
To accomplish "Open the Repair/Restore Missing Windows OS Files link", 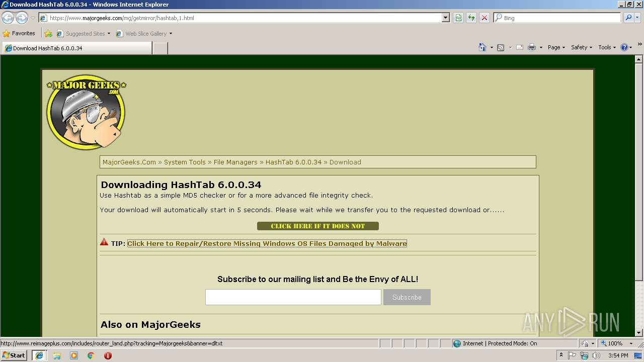I will 267,243.
